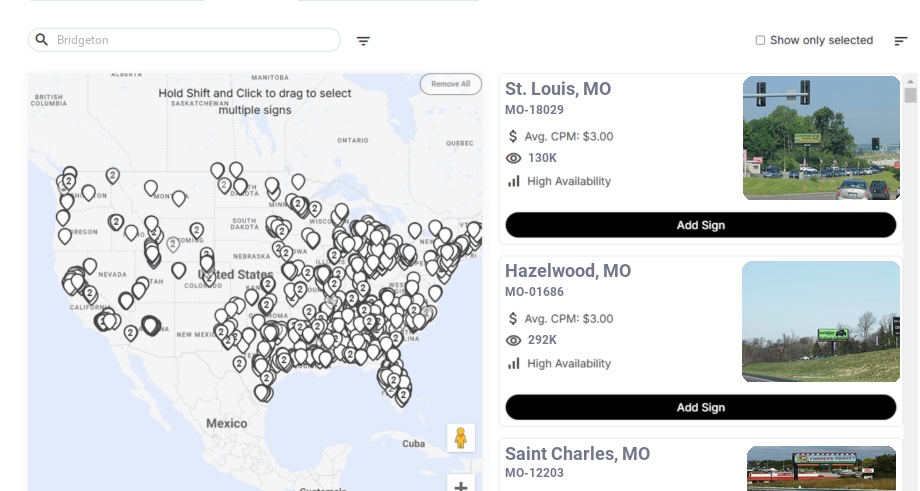Open the sort order icon
Screen dimensions: 920x491
pyautogui.click(x=900, y=41)
